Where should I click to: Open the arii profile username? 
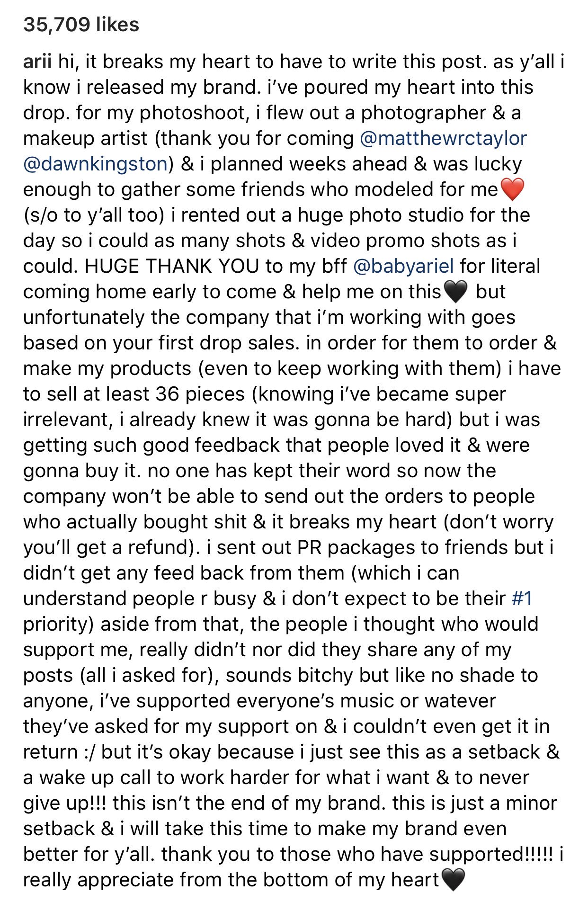(37, 62)
